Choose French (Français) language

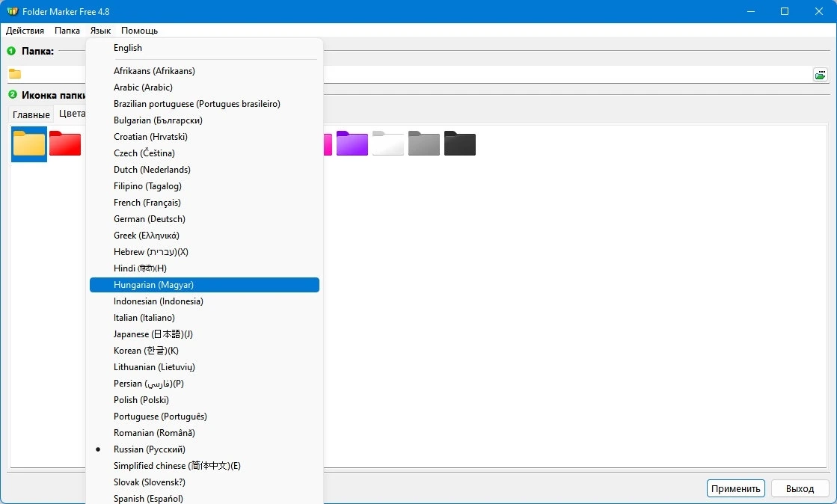point(204,203)
